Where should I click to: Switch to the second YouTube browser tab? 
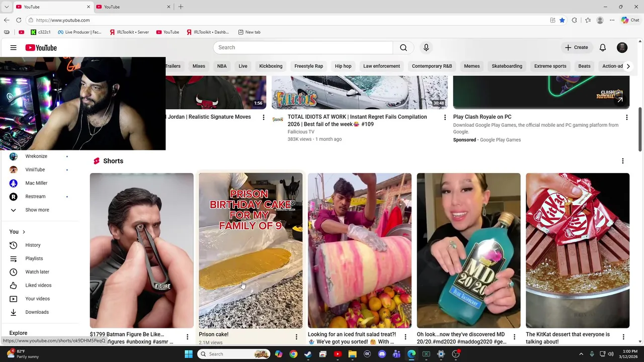(133, 7)
